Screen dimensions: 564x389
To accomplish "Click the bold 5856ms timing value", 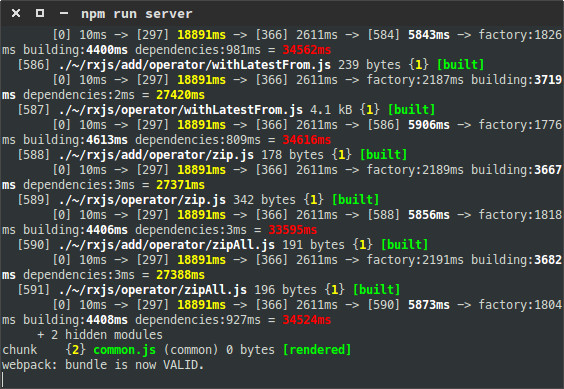I will pyautogui.click(x=428, y=215).
